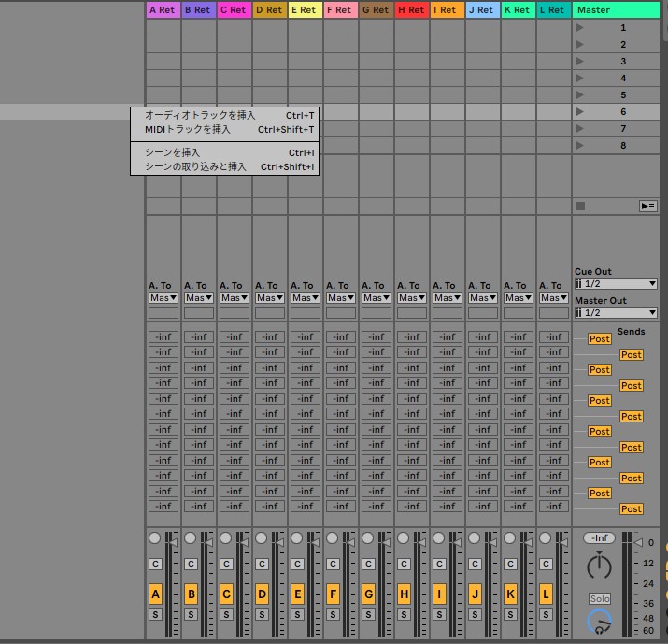
Task: Open A Ret output routing Mas dropdown
Action: [163, 298]
